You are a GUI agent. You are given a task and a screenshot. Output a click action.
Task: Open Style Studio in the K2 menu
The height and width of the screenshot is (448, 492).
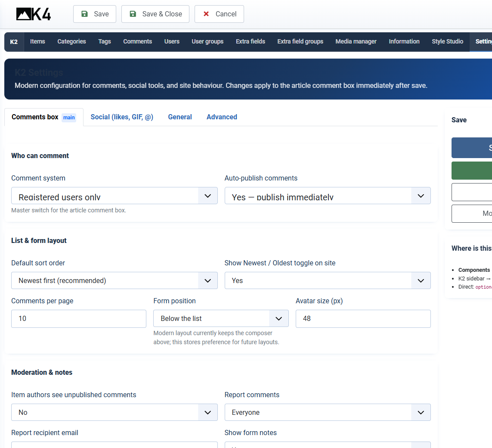447,41
